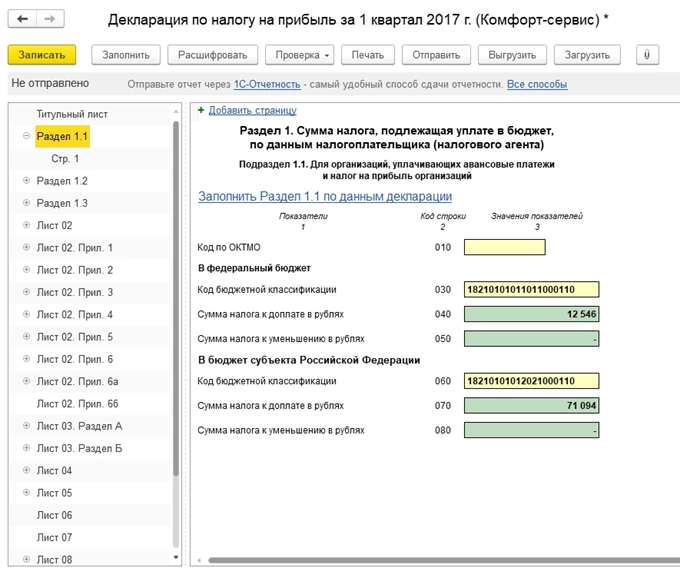The image size is (680, 568).
Task: Go back with the left arrow button
Action: (x=23, y=19)
